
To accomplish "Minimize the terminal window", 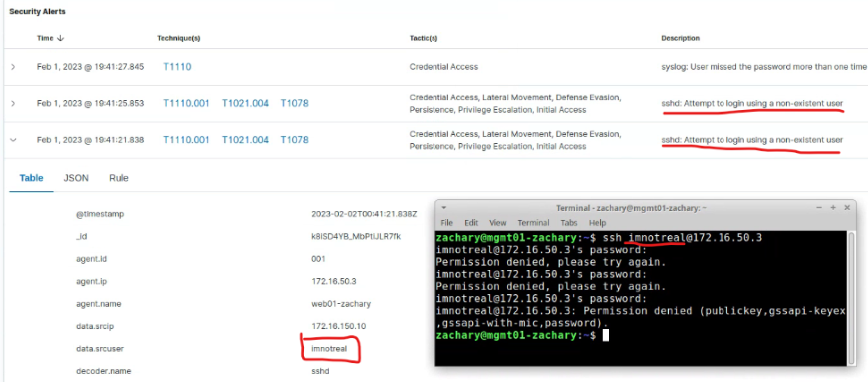I will (820, 207).
